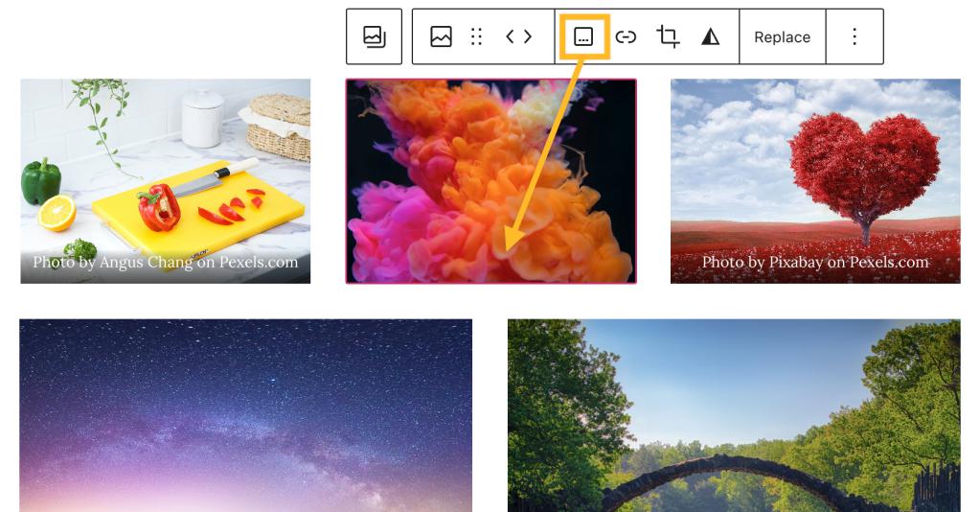980x512 pixels.
Task: Click the Add caption toolbar icon
Action: click(x=583, y=37)
